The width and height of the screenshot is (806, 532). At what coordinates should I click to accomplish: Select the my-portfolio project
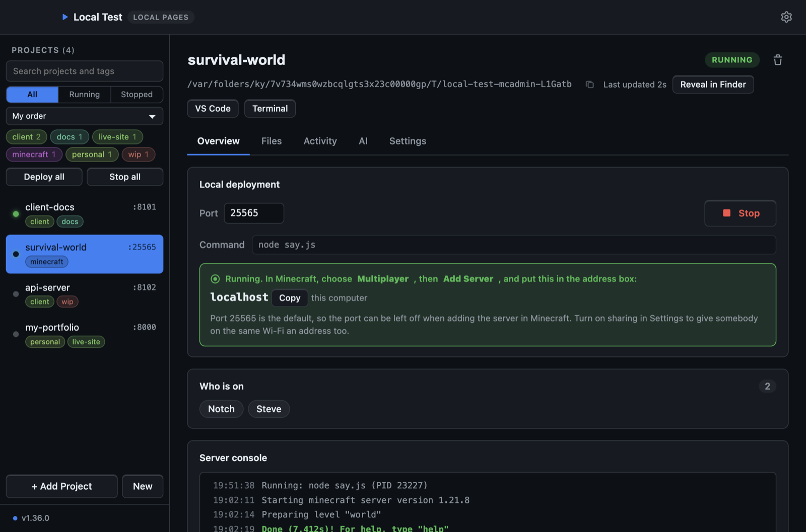point(84,334)
